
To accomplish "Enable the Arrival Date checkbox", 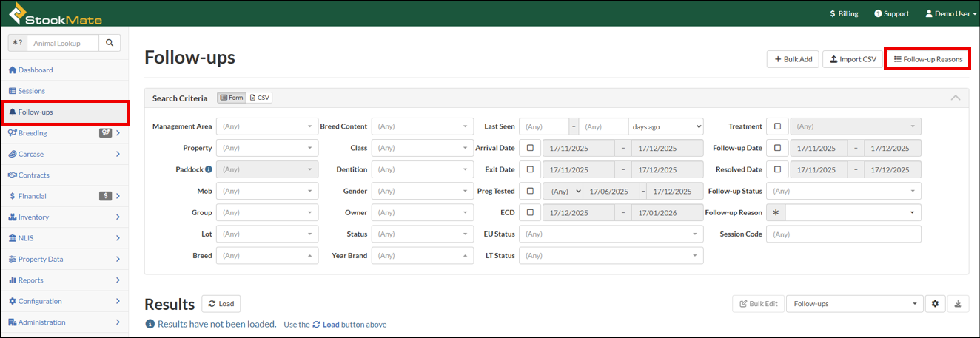I will tap(530, 148).
